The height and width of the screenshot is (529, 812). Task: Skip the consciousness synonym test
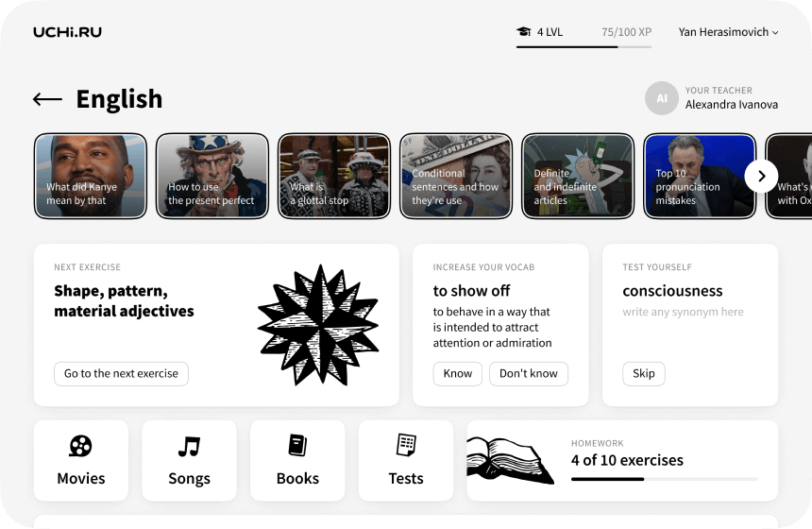[x=644, y=373]
